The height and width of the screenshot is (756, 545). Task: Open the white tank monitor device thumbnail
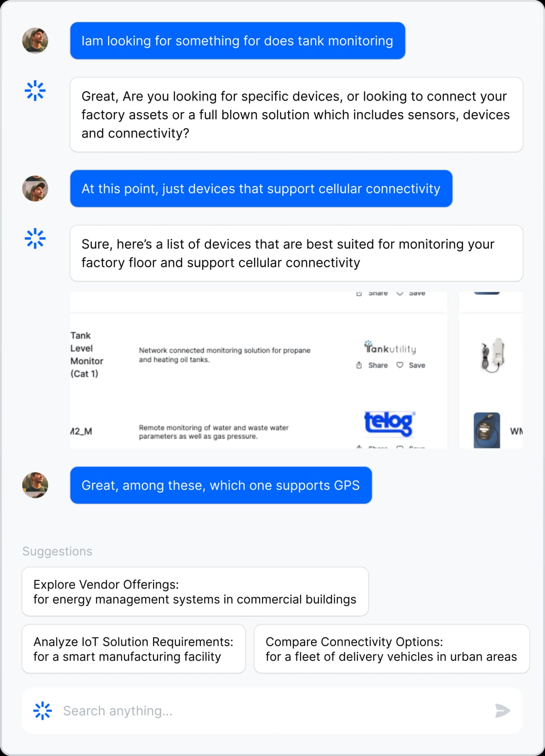point(493,355)
